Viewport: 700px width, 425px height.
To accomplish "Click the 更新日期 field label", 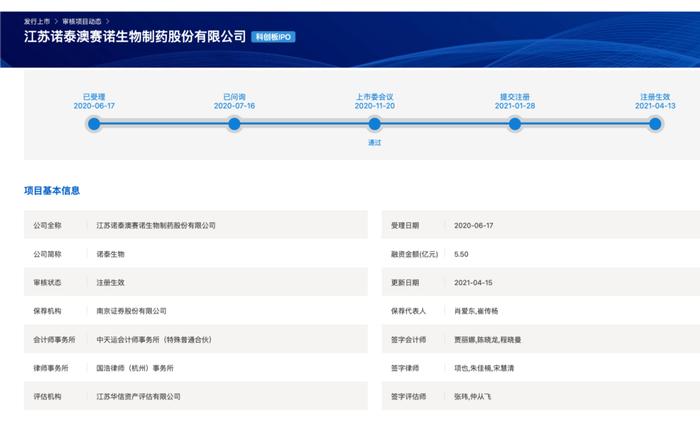I will [x=405, y=283].
